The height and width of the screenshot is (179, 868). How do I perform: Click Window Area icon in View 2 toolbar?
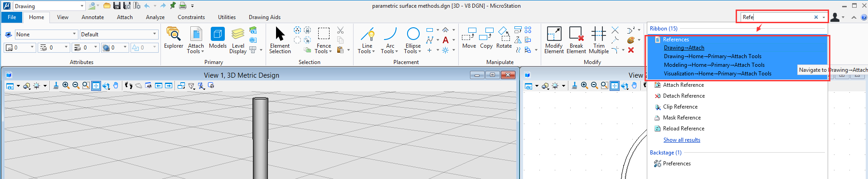[605, 85]
